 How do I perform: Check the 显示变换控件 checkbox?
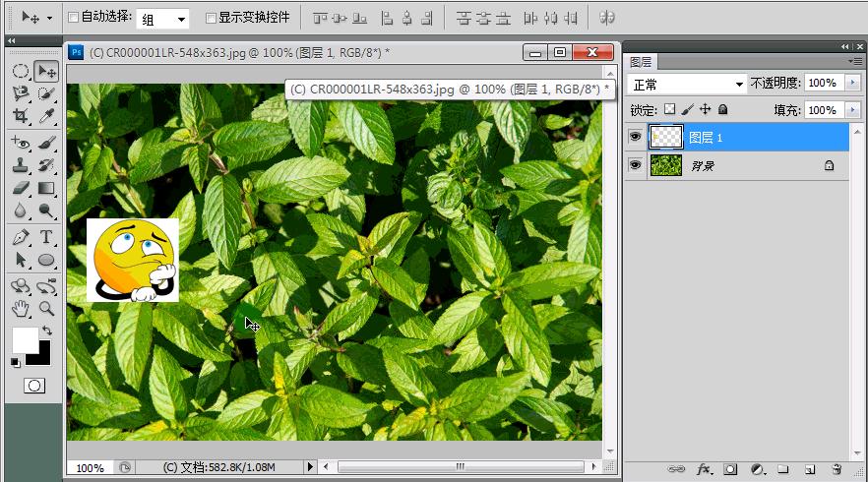211,18
